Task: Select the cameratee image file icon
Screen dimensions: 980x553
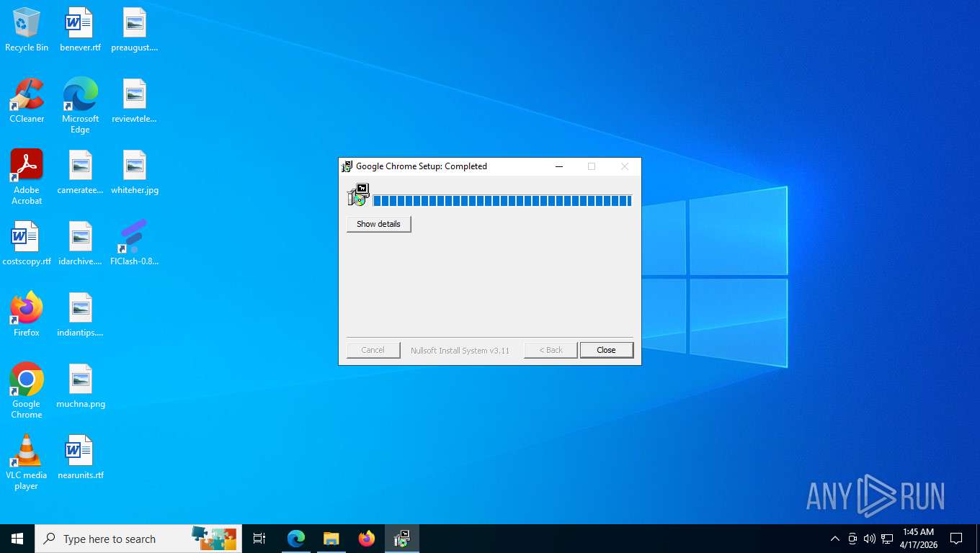Action: click(80, 172)
